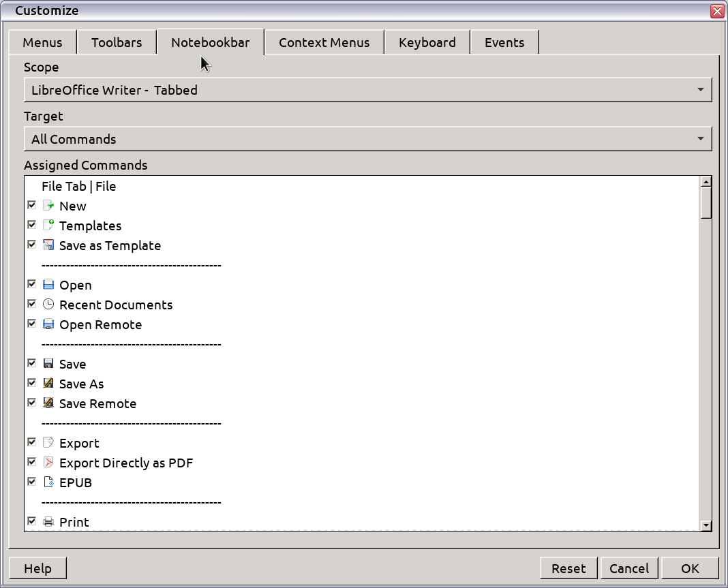The height and width of the screenshot is (588, 728).
Task: Select the 'Save as Template' entry
Action: pyautogui.click(x=361, y=245)
